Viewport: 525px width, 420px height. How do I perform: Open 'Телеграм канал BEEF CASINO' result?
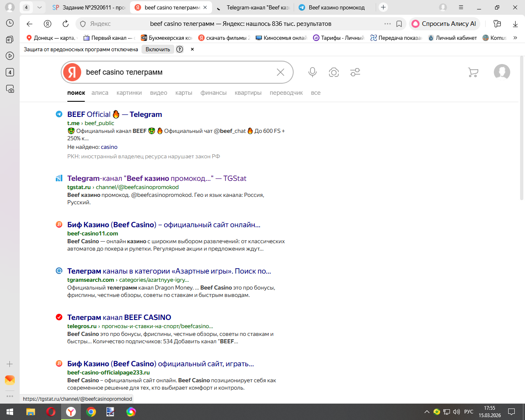(119, 317)
